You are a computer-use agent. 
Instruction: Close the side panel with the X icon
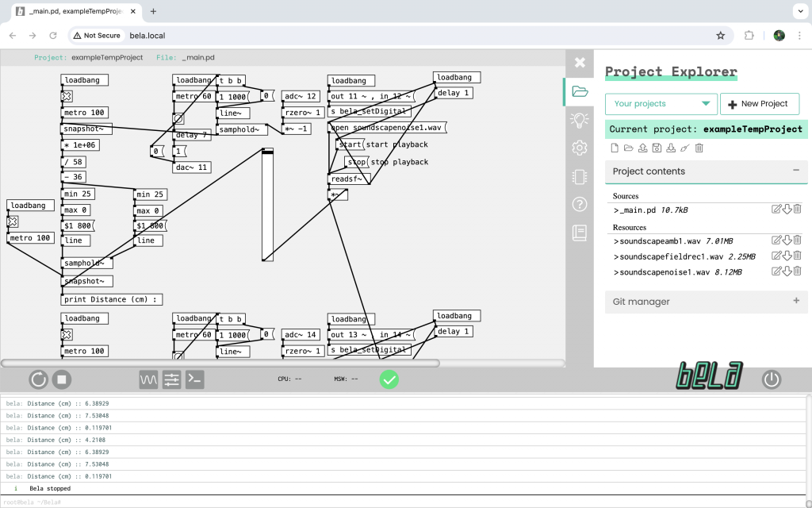click(580, 63)
